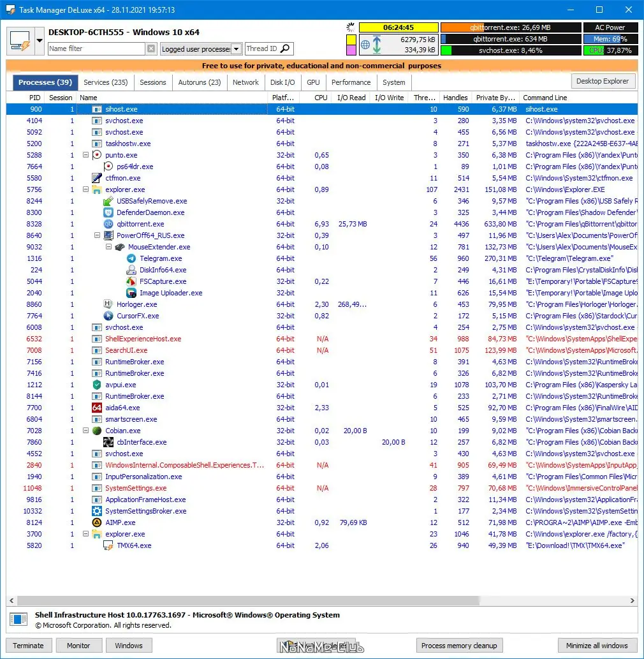Viewport: 644px width, 659px height.
Task: Click the USBSafelyRemove.exe green arrow icon
Action: (x=108, y=201)
